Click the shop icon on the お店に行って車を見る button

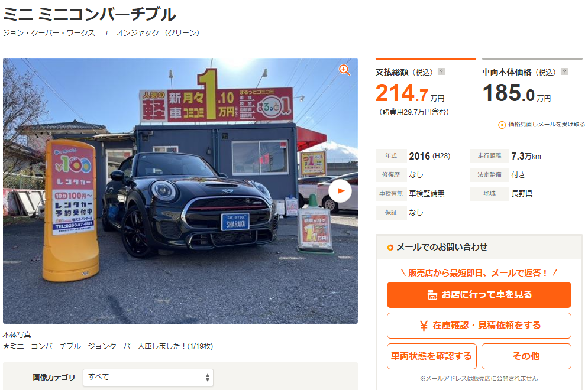pyautogui.click(x=432, y=295)
